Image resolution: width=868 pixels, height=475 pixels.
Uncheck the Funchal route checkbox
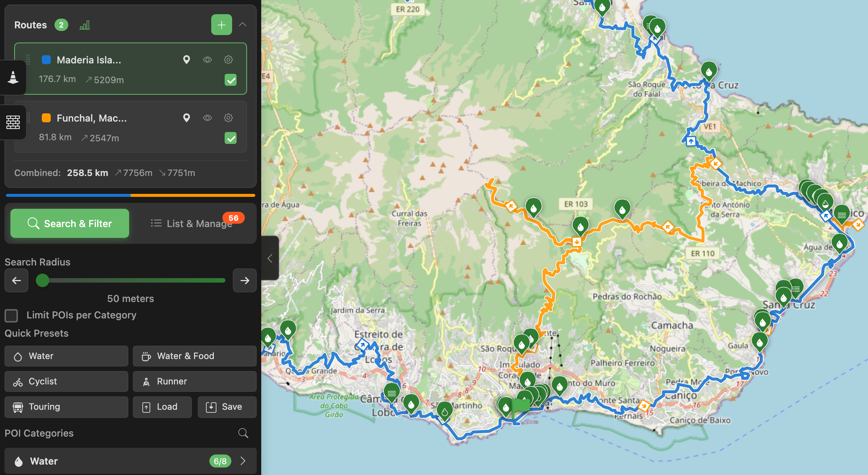[231, 138]
